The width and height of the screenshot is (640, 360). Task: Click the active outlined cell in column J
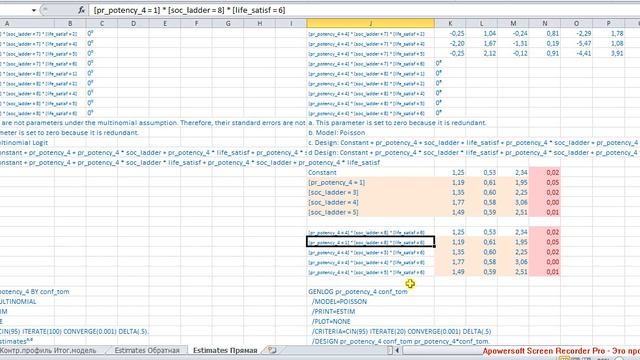370,242
